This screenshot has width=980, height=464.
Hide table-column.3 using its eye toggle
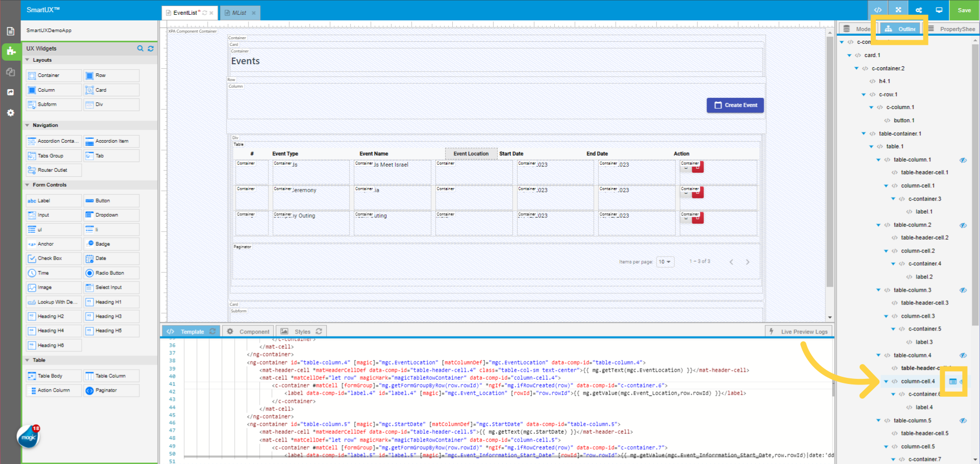[x=963, y=290]
